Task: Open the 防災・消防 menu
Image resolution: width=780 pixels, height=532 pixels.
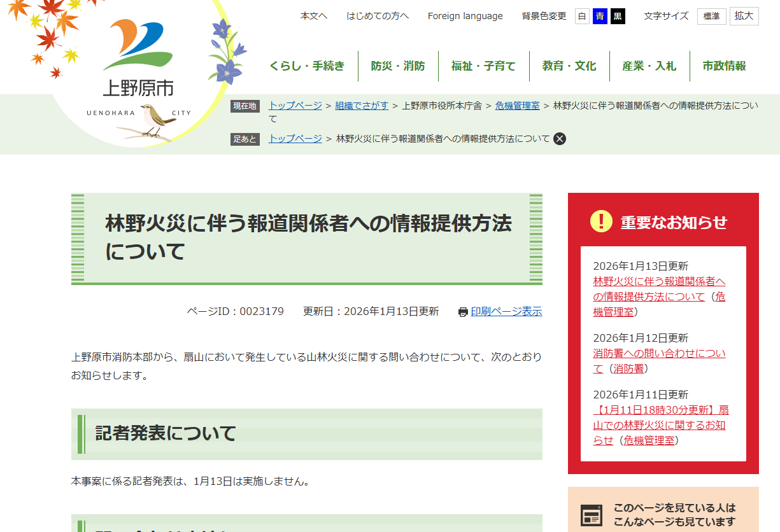Action: tap(398, 66)
